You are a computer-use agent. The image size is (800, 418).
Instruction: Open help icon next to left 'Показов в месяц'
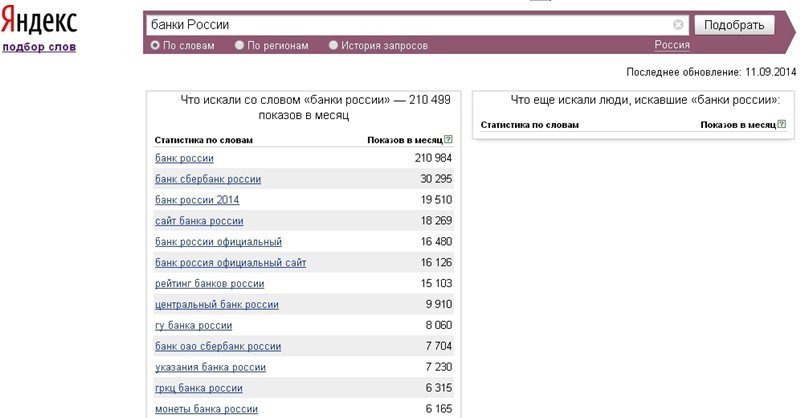[448, 139]
